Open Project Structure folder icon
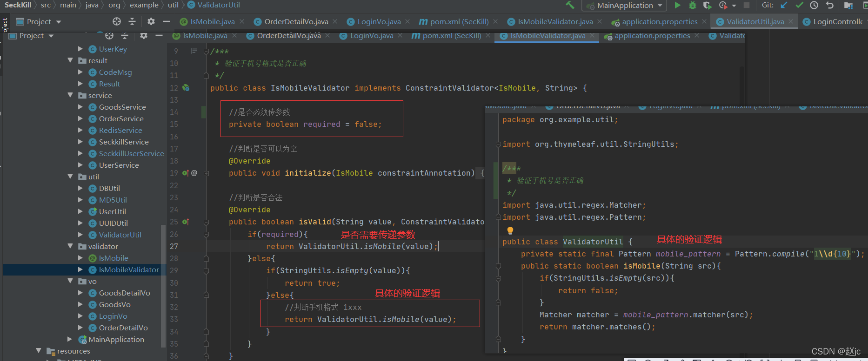The height and width of the screenshot is (361, 868). (848, 6)
